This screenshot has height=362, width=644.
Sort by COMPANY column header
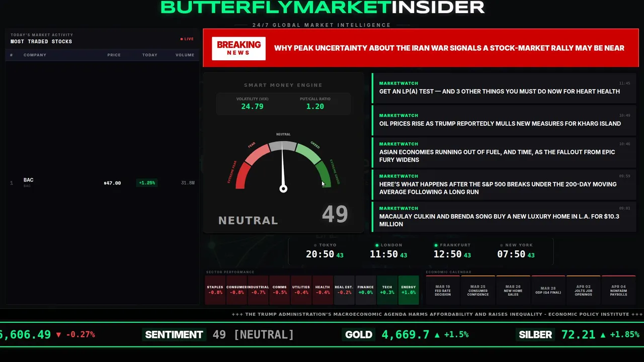pyautogui.click(x=35, y=55)
